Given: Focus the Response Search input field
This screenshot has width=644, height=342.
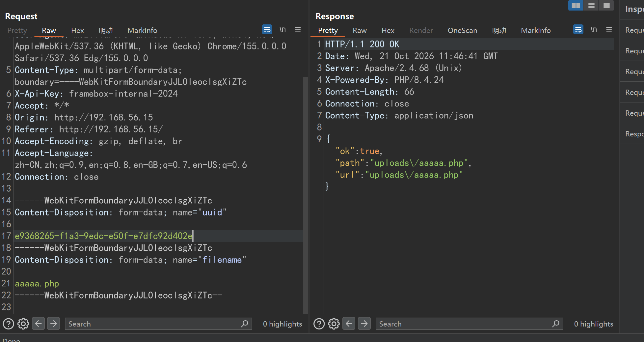Looking at the screenshot, I should click(469, 324).
